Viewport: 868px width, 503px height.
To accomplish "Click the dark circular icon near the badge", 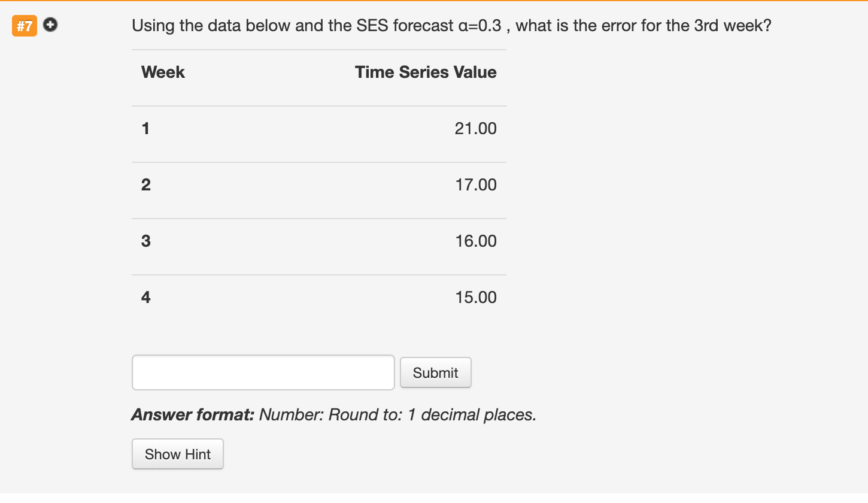I will [50, 25].
